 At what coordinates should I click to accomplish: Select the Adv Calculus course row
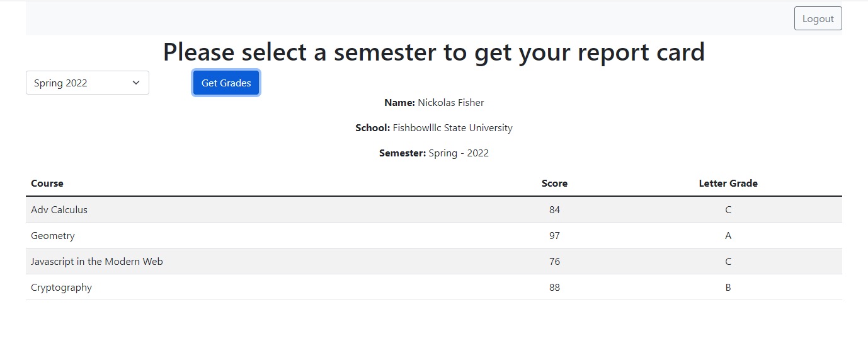59,210
